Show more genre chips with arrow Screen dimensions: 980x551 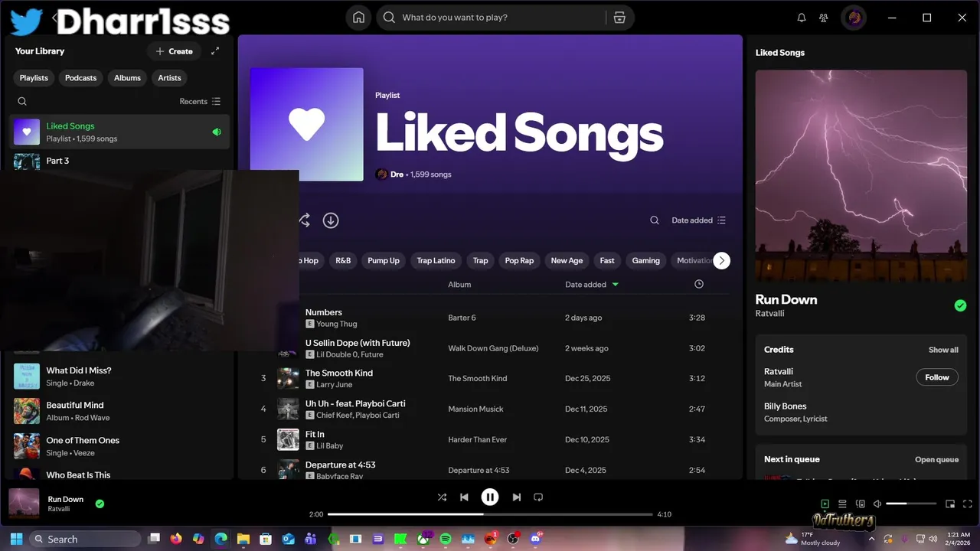tap(721, 261)
